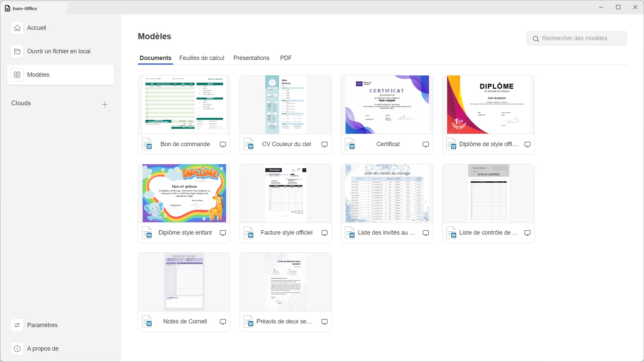Click the Accueil home icon
644x362 pixels.
click(x=17, y=28)
